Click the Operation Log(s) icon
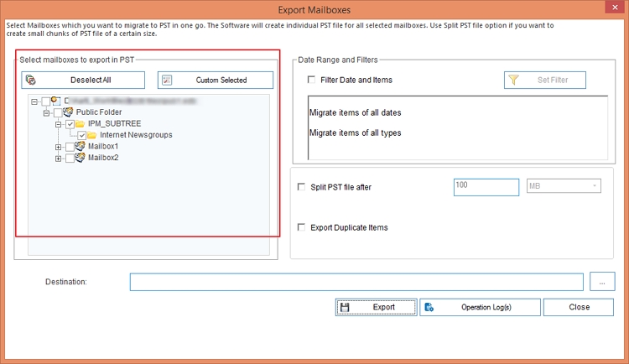This screenshot has height=364, width=629. pos(429,308)
